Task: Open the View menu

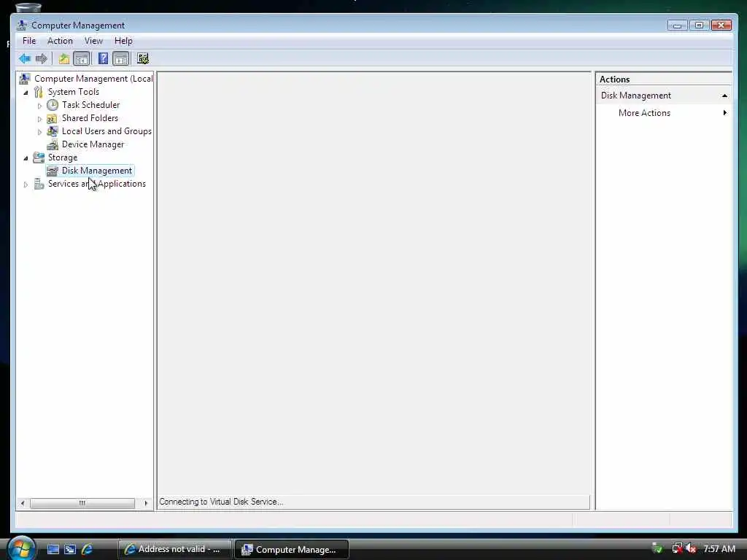Action: 93,41
